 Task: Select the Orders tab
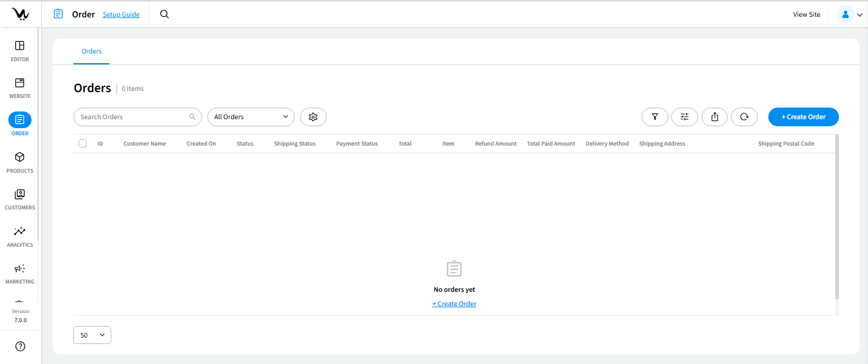coord(91,52)
